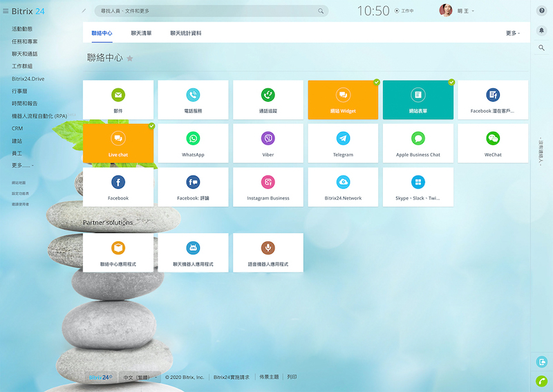553x392 pixels.
Task: Click the right sidebar search icon
Action: 541,48
